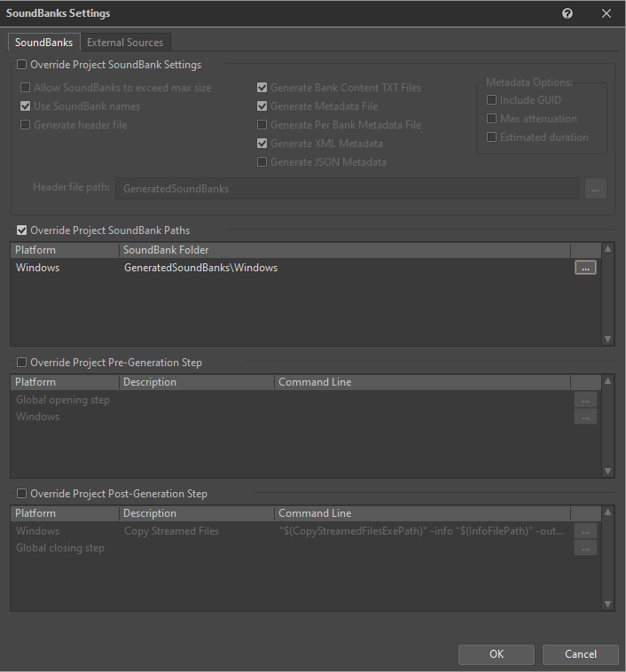Viewport: 626px width, 672px height.
Task: Switch to the SoundBanks tab
Action: 43,43
